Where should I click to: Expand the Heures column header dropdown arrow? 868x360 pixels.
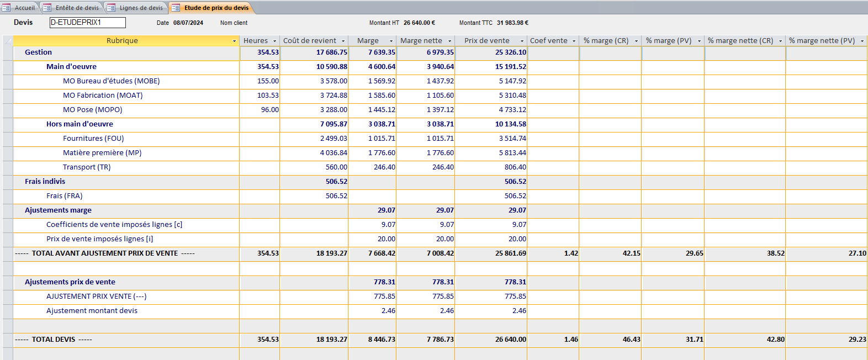(x=274, y=41)
